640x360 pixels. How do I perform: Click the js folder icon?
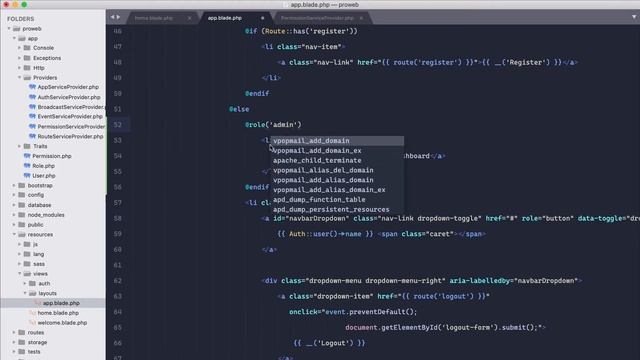27,244
